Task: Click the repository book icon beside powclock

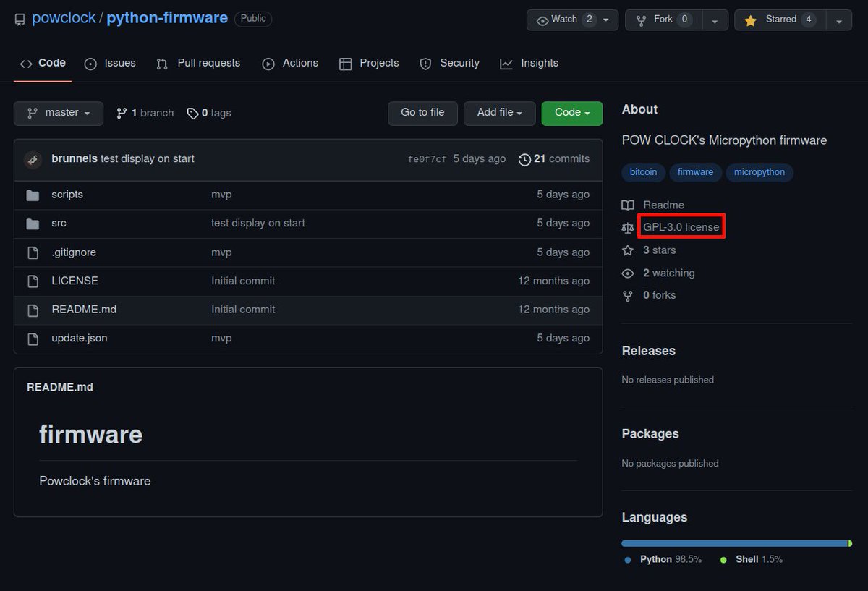Action: click(20, 20)
